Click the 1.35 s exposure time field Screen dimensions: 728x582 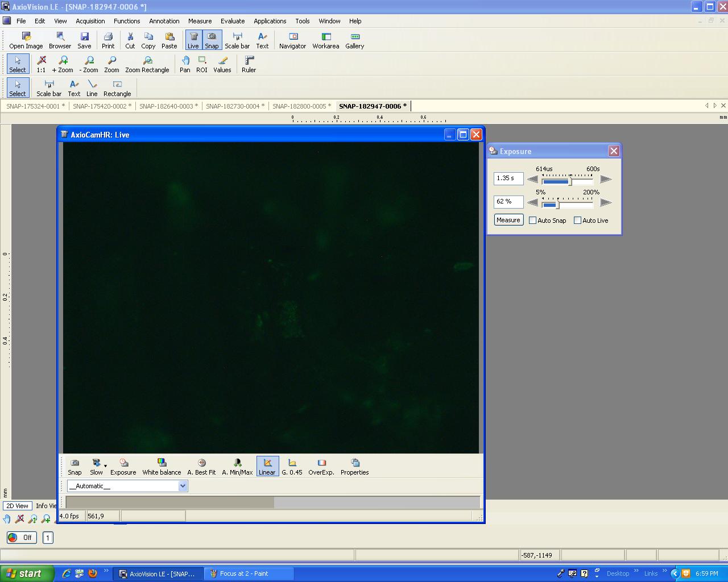[x=508, y=178]
